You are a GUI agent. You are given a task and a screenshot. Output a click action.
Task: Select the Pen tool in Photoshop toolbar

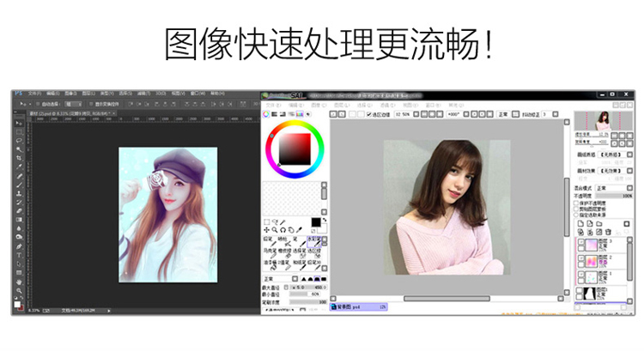(x=19, y=246)
